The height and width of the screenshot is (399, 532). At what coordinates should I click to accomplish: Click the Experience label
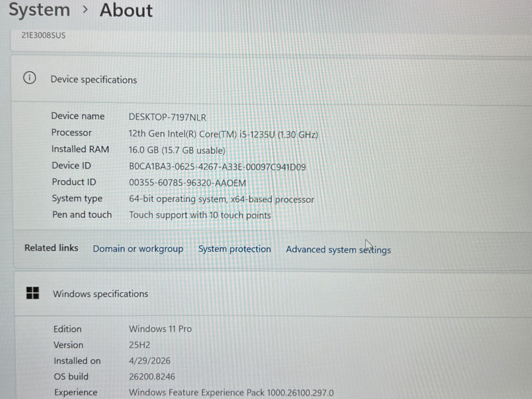(x=76, y=392)
